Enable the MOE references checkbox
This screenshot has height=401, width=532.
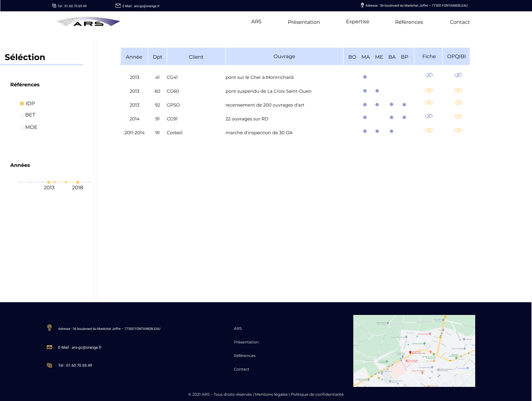point(22,127)
